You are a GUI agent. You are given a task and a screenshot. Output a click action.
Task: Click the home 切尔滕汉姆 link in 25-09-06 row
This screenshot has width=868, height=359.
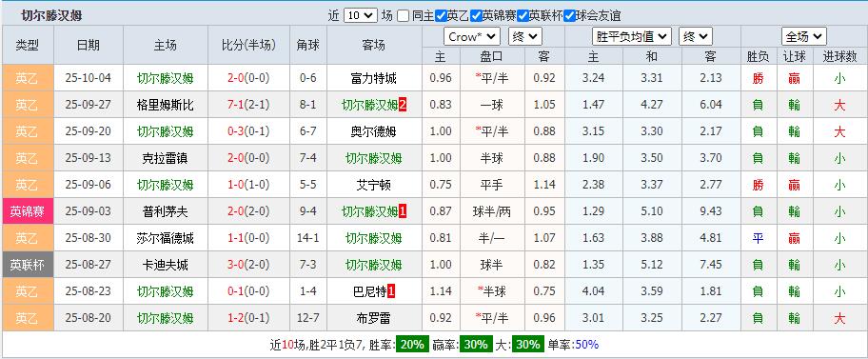tap(166, 185)
